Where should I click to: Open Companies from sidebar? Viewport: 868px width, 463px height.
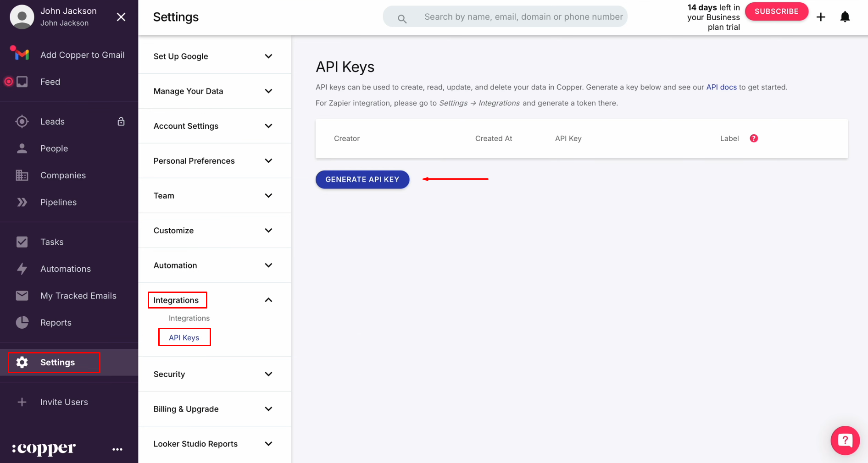tap(63, 175)
